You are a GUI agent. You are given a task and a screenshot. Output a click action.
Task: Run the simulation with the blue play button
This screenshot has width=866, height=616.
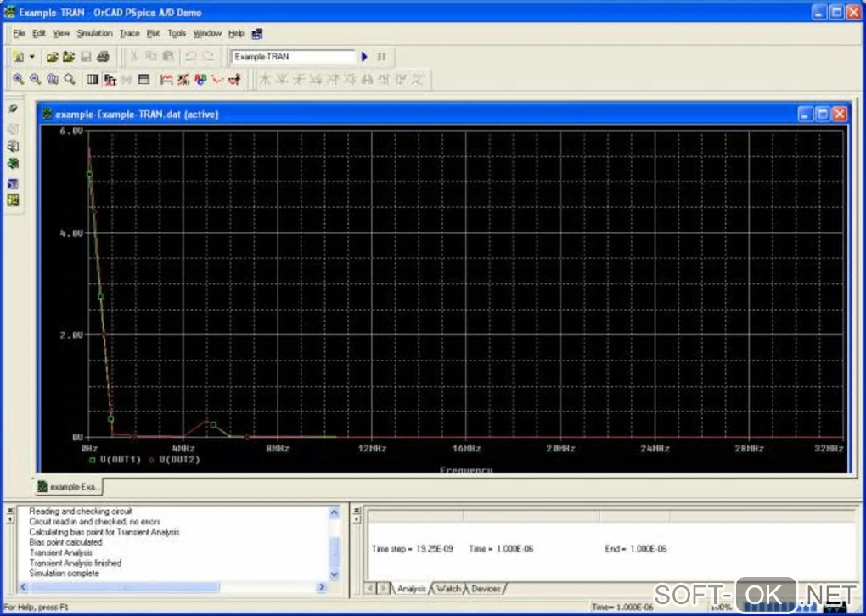tap(364, 57)
